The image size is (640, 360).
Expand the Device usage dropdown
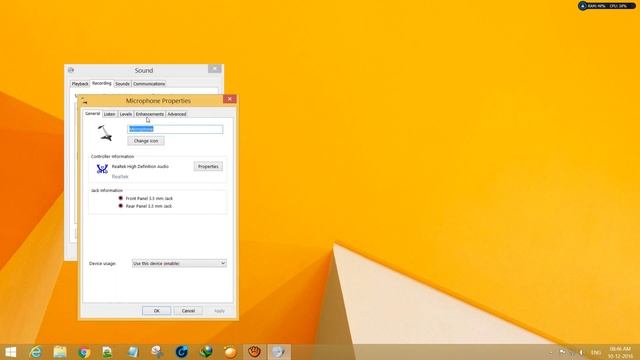(179, 263)
